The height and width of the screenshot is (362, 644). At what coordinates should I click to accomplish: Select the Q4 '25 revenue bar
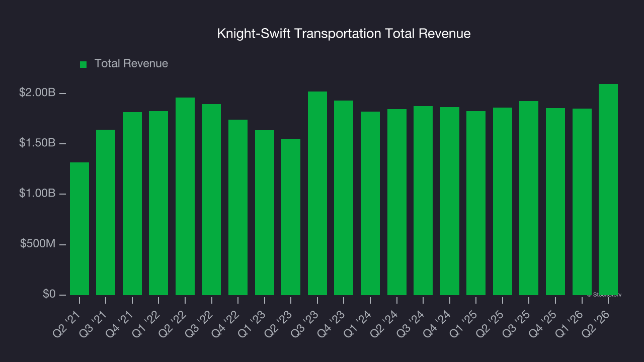(555, 202)
